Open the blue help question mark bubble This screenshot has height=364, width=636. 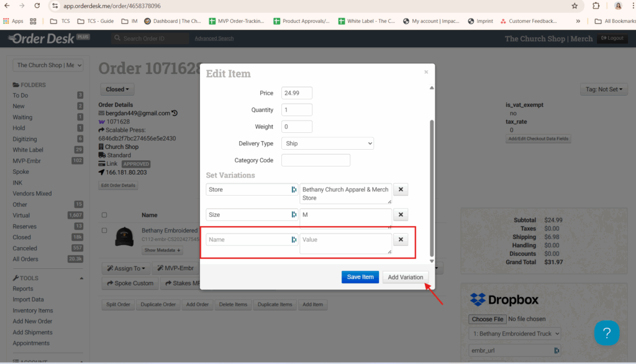click(x=606, y=332)
